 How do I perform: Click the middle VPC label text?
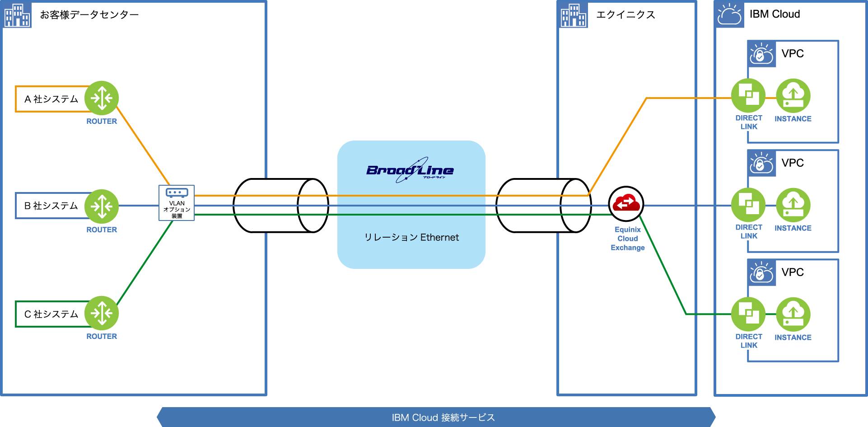[x=793, y=163]
